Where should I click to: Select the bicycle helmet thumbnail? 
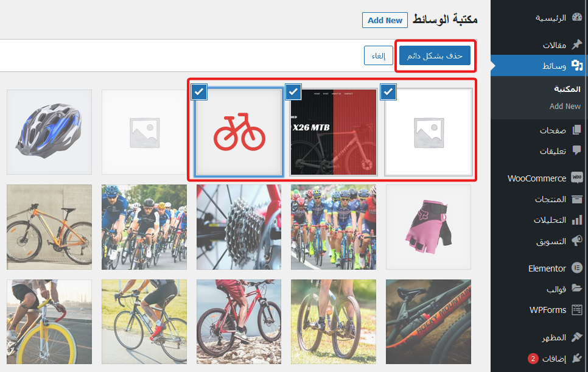(x=49, y=132)
